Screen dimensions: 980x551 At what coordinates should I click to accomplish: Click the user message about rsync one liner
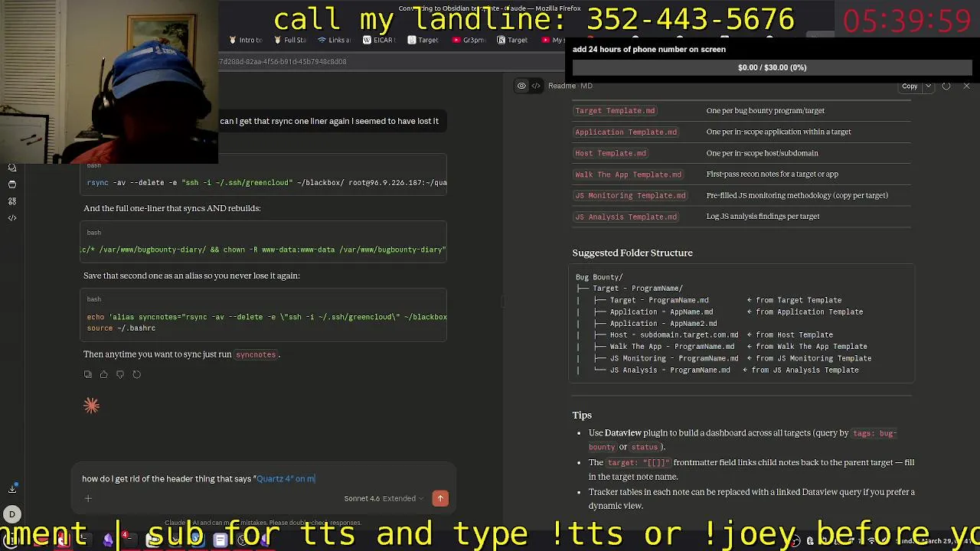329,121
